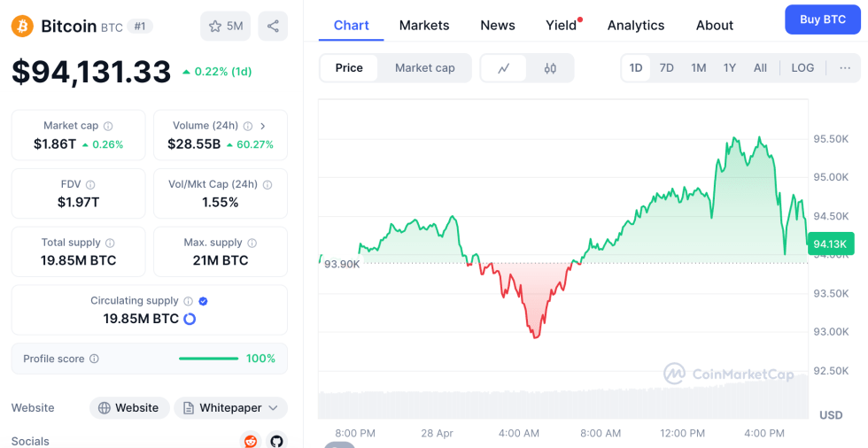Toggle the LOG scale option
Viewport: 868px width, 448px height.
802,68
